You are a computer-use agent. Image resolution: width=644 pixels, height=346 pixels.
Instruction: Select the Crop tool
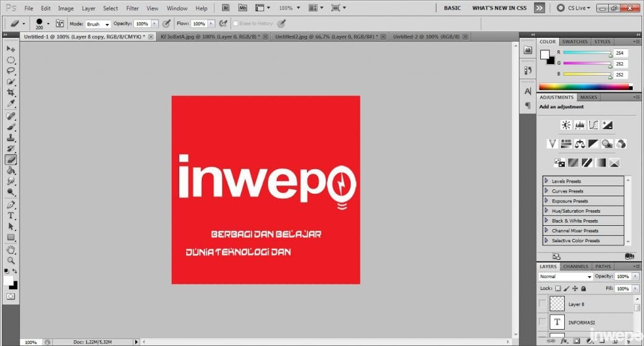click(11, 92)
